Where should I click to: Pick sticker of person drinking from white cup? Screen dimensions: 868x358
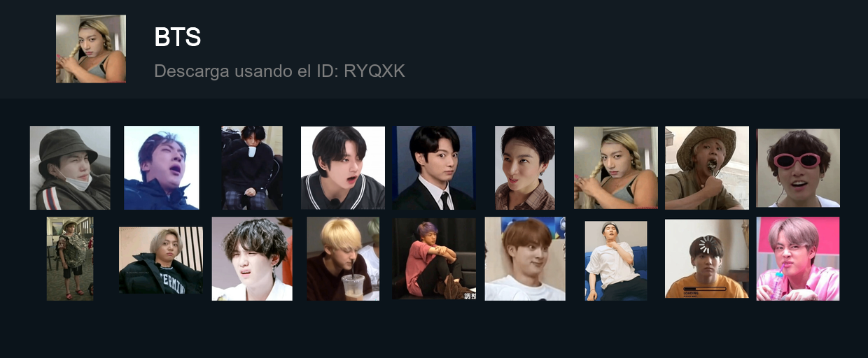(x=252, y=168)
